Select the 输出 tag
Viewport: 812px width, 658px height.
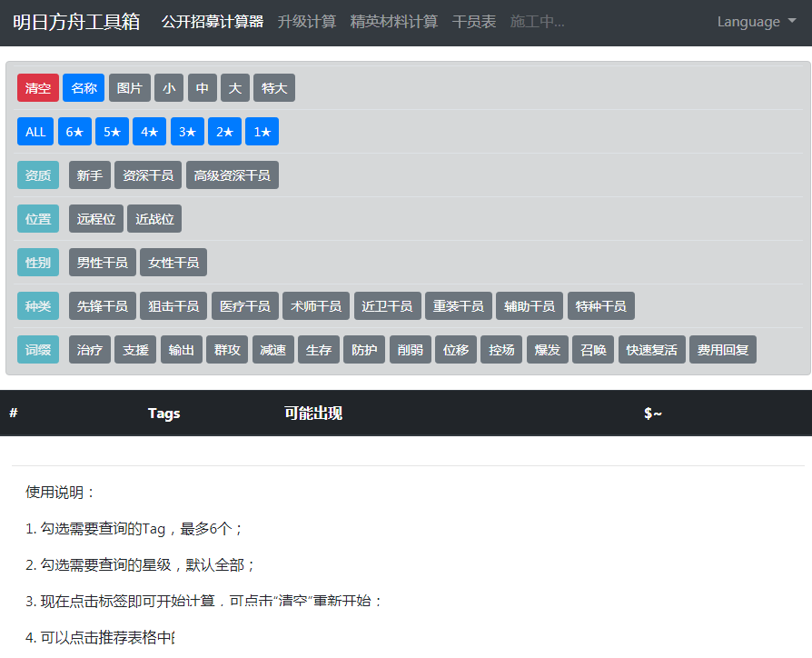coord(182,350)
